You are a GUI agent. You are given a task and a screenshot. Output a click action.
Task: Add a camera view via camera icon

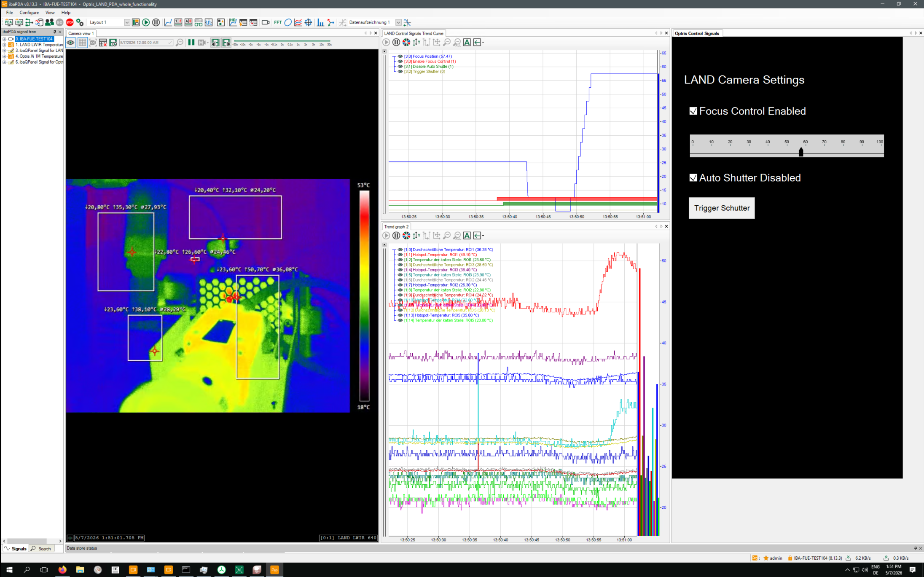coord(266,22)
